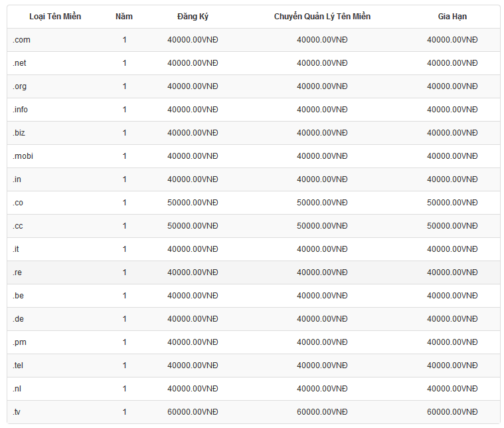Click the Chuyển Quản Lý Tên Miền header
This screenshot has width=504, height=428.
tap(322, 17)
